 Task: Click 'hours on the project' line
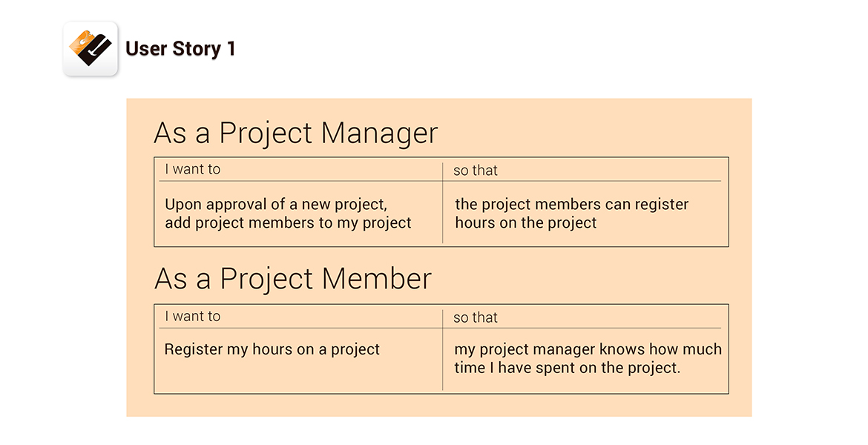[x=526, y=222]
